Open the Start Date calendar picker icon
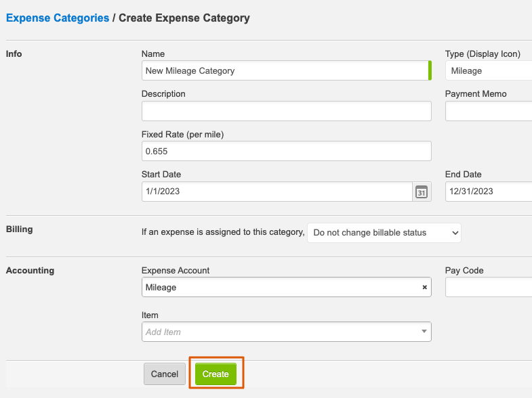Image resolution: width=532 pixels, height=398 pixels. click(422, 192)
